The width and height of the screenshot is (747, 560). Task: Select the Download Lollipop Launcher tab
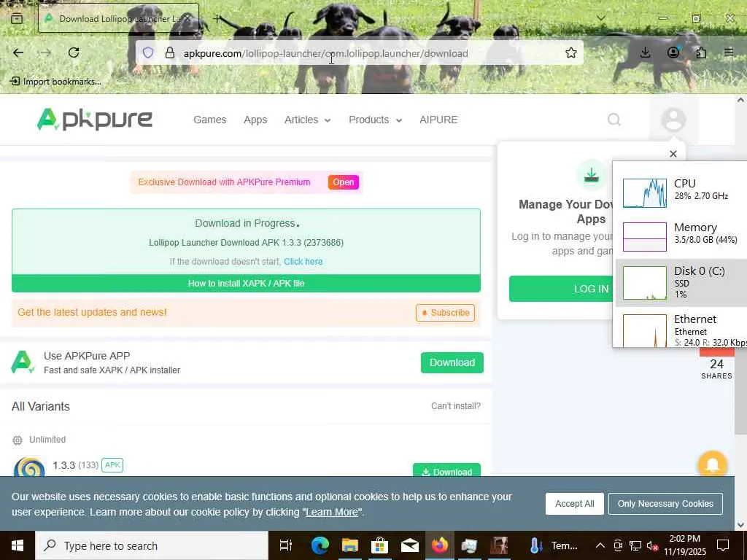(x=118, y=18)
